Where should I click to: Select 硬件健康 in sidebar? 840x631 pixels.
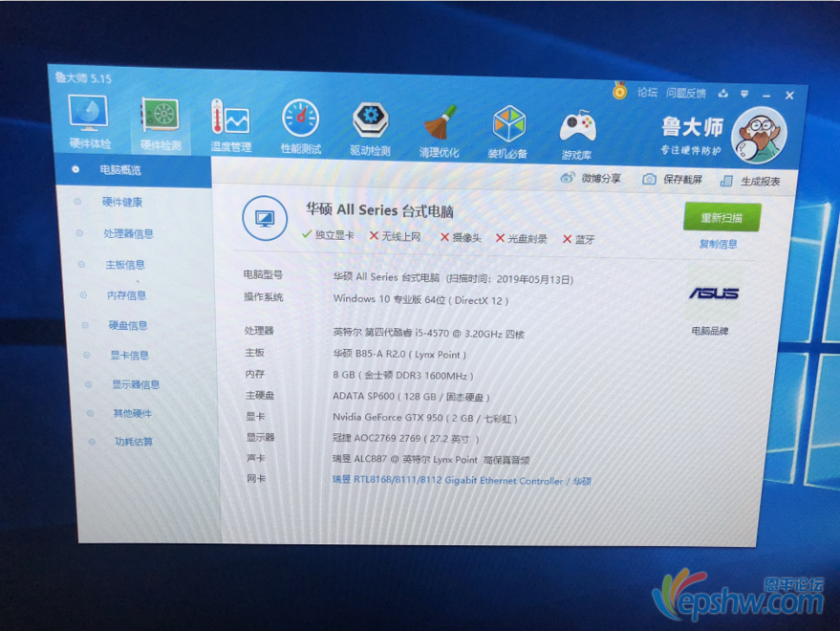pos(122,202)
